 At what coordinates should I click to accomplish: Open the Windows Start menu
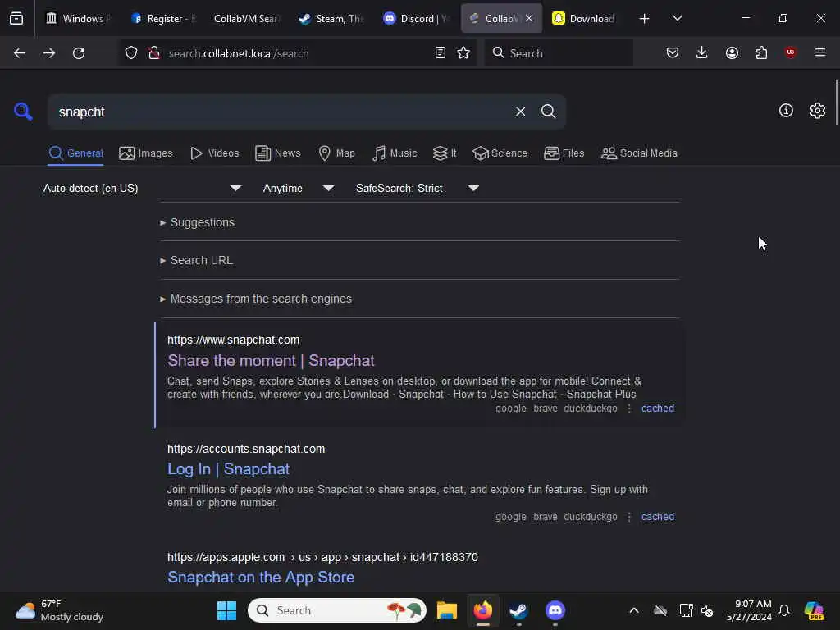point(226,610)
